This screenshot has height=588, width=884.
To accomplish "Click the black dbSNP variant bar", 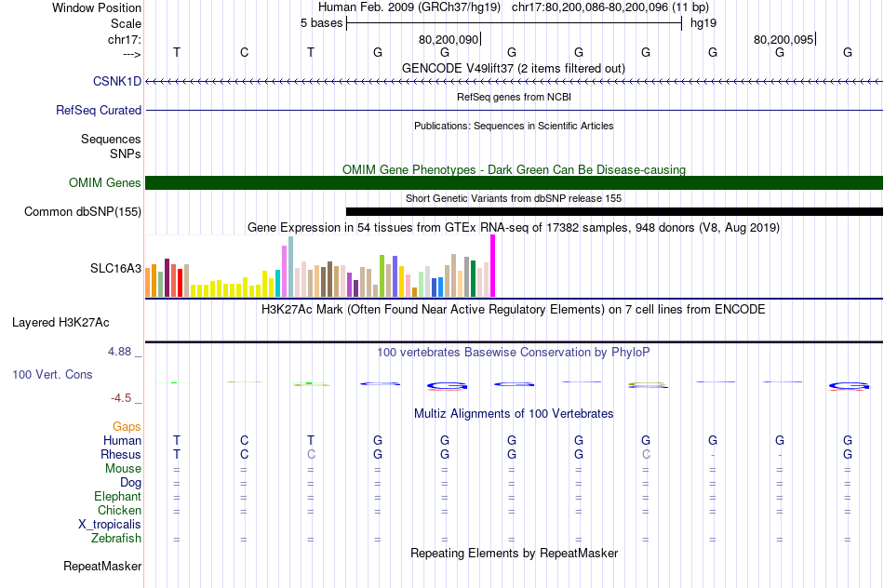I will 614,211.
